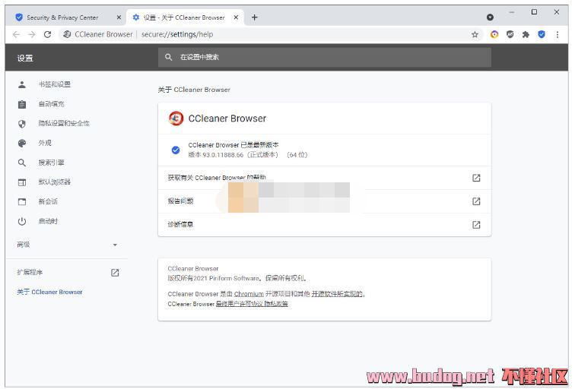Open the three-dot browser menu

point(558,34)
